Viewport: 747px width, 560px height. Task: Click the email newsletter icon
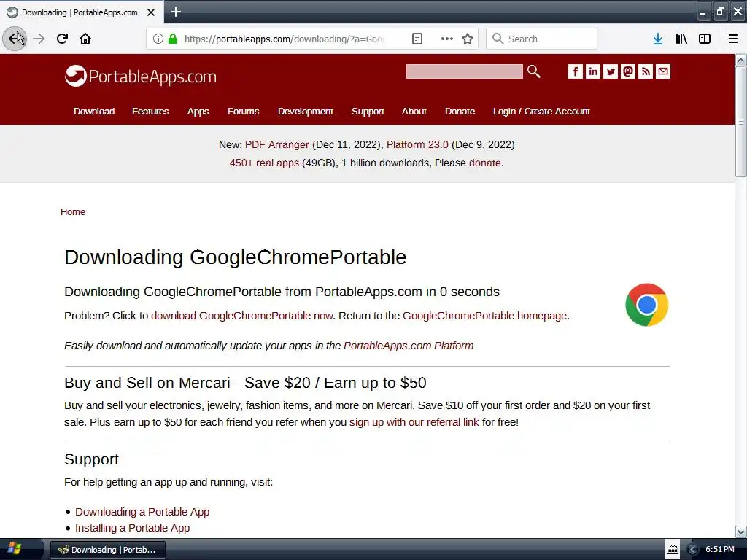coord(663,71)
